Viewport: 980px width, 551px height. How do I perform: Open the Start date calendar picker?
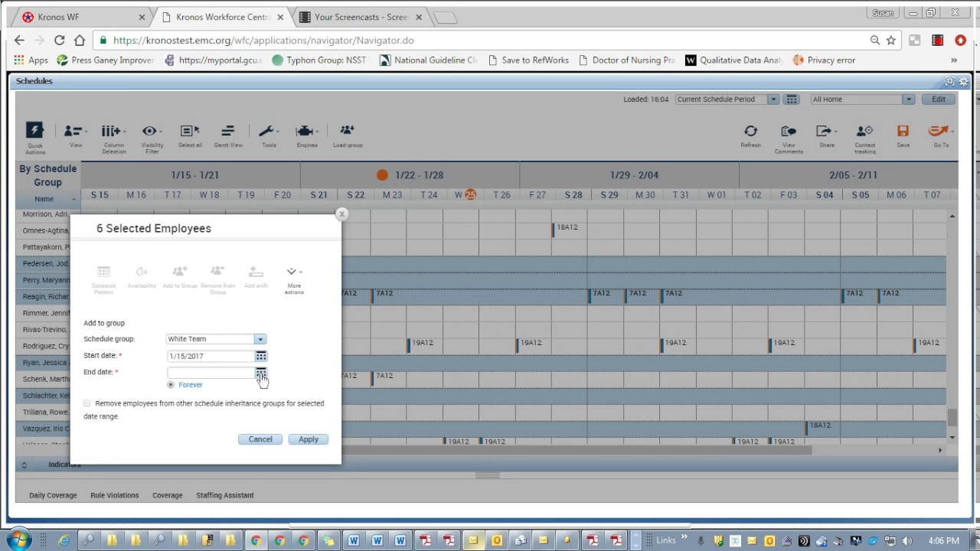click(x=261, y=356)
